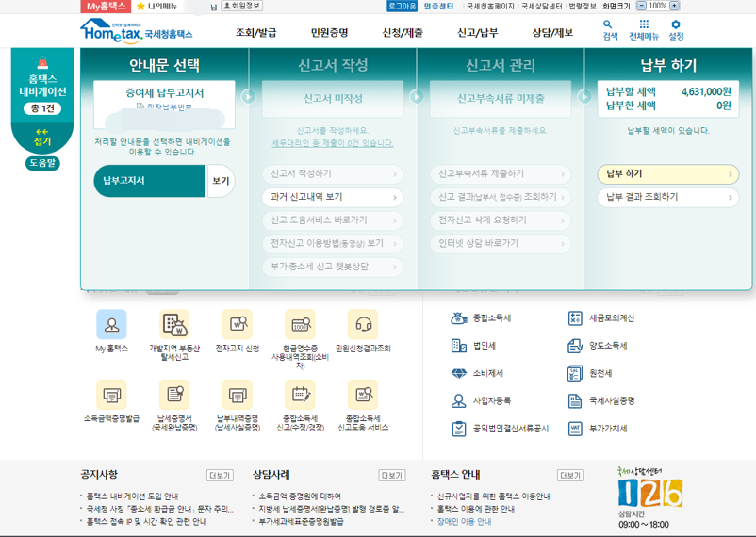Open 민원신청결과조회 headset icon

point(363,324)
